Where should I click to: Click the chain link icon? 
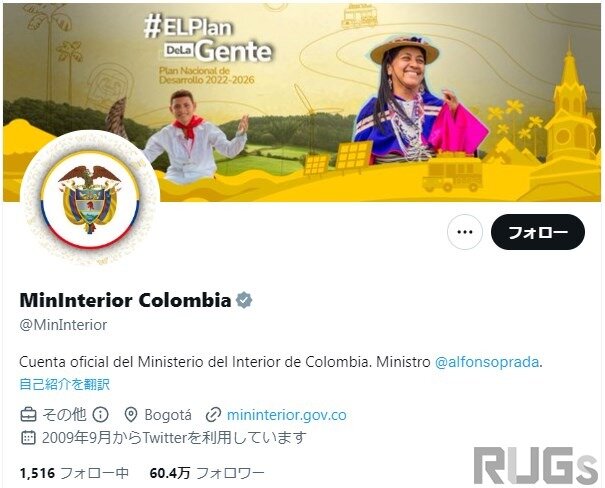click(x=213, y=415)
